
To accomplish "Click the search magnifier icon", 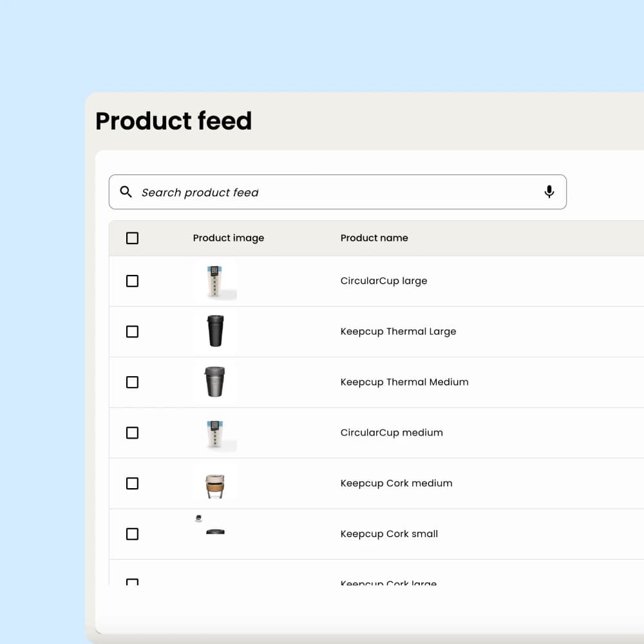I will pos(126,192).
